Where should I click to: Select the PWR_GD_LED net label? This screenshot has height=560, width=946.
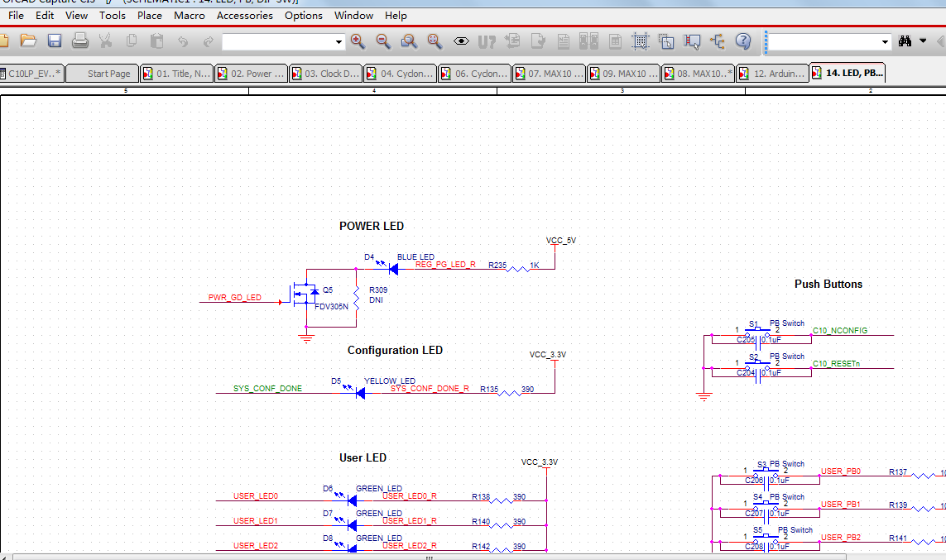(x=235, y=297)
